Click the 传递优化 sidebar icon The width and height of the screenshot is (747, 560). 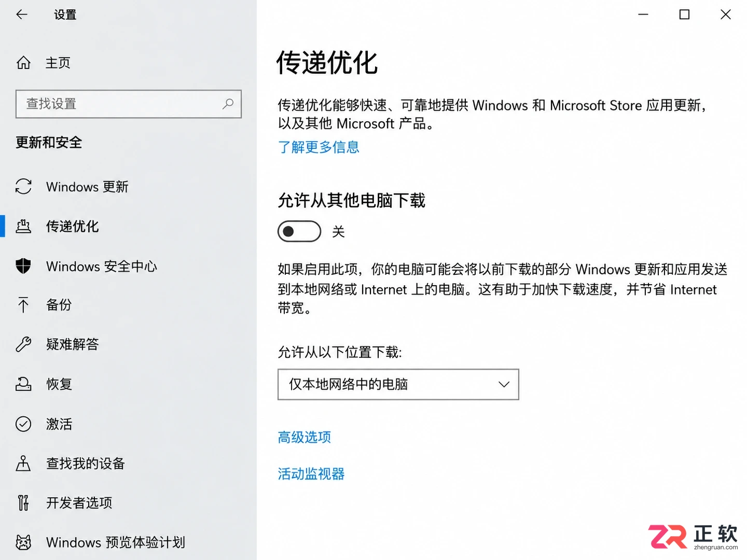pos(23,226)
